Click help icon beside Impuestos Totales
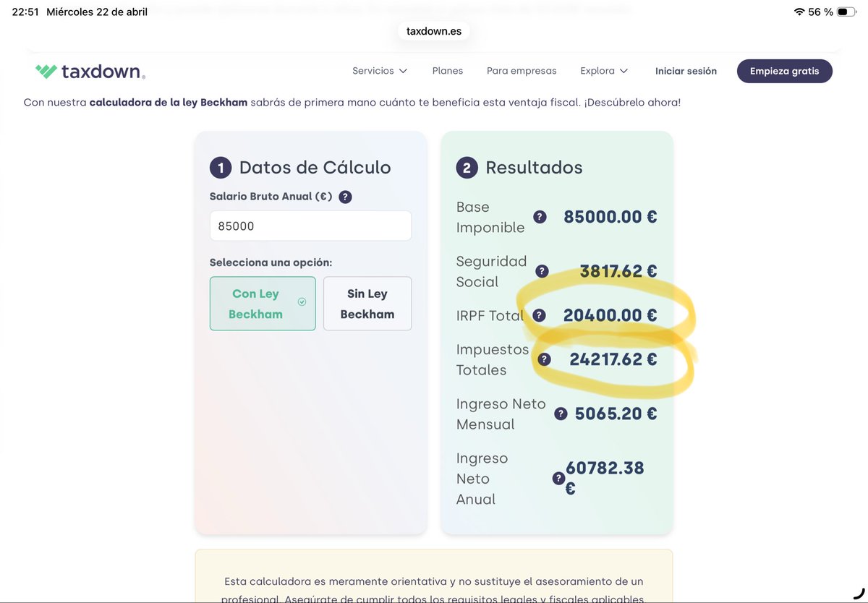This screenshot has width=868, height=603. (544, 359)
